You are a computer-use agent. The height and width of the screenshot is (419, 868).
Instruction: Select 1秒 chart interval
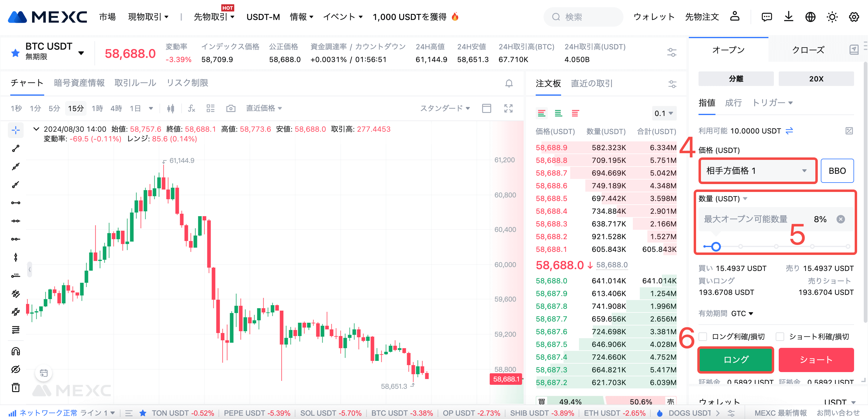pos(16,108)
